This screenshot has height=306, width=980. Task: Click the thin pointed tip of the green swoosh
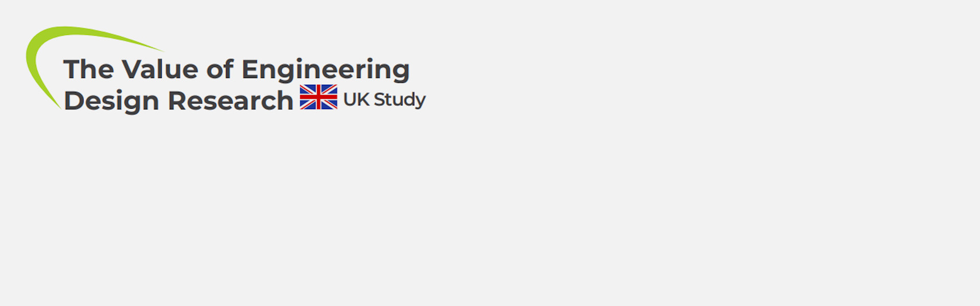click(159, 49)
